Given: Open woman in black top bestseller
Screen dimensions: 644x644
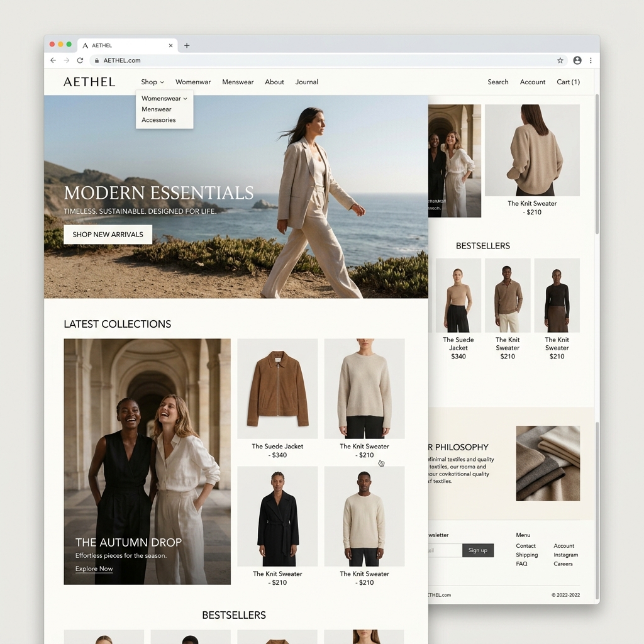Looking at the screenshot, I should (x=557, y=296).
